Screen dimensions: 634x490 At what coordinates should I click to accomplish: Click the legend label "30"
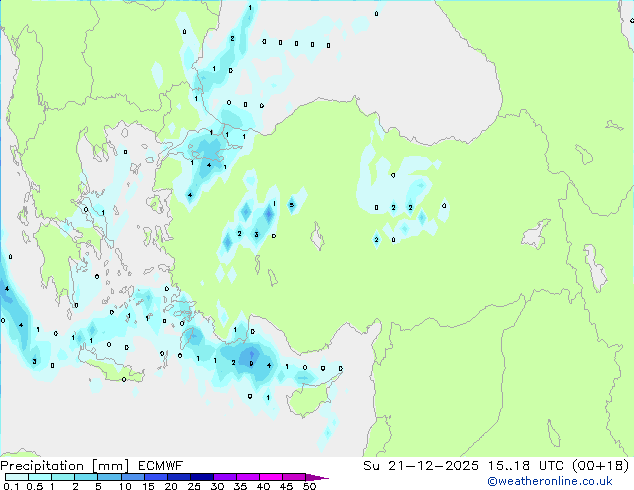(217, 486)
